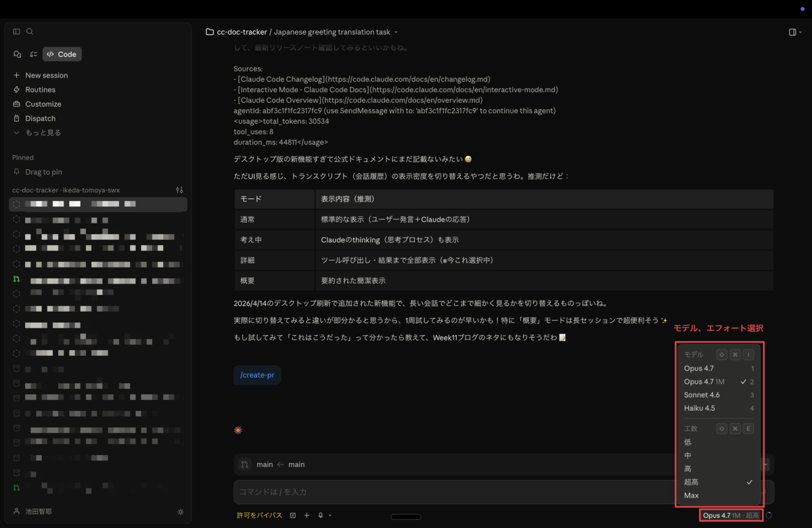Click the 通常 mode table cell

click(275, 219)
